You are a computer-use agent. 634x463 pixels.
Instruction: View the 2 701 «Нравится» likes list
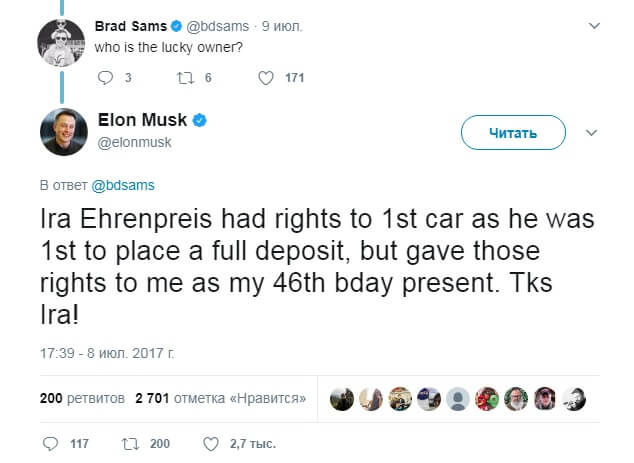coord(220,398)
